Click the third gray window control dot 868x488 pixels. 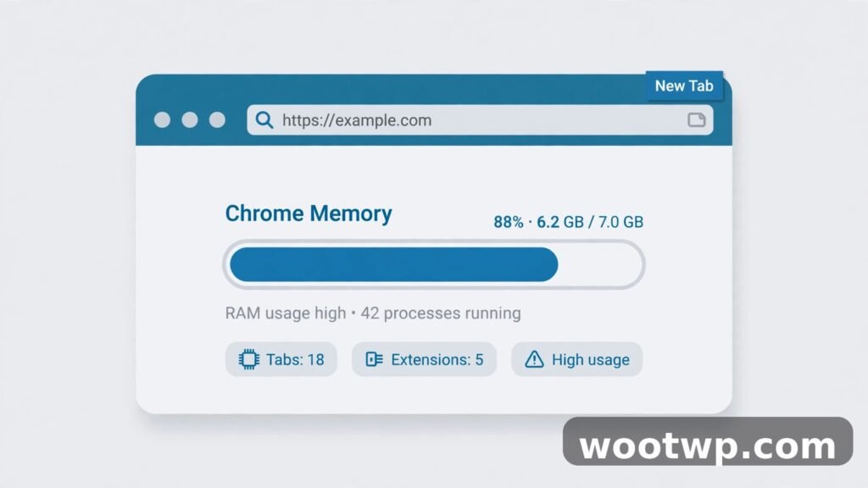(218, 120)
